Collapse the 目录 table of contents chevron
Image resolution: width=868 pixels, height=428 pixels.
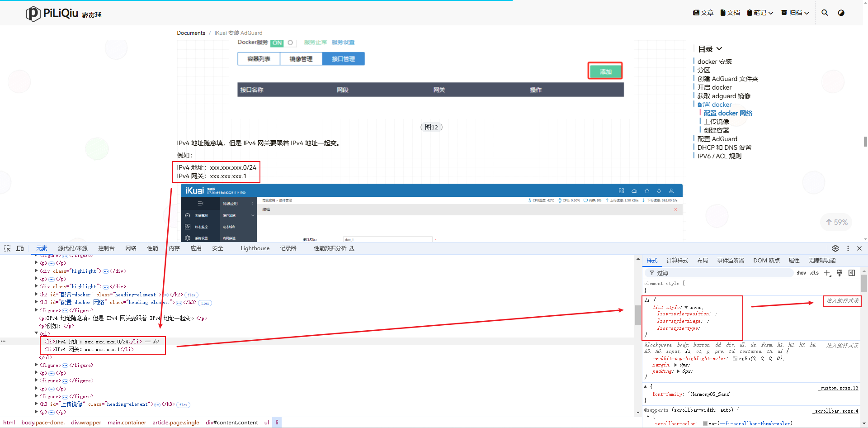click(x=719, y=49)
